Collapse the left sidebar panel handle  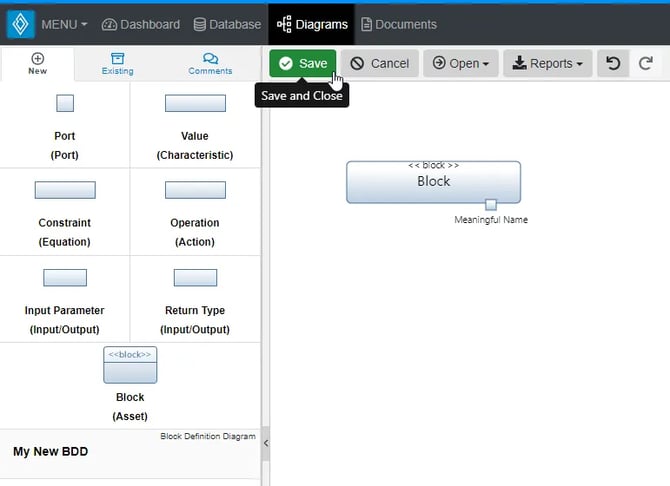265,442
